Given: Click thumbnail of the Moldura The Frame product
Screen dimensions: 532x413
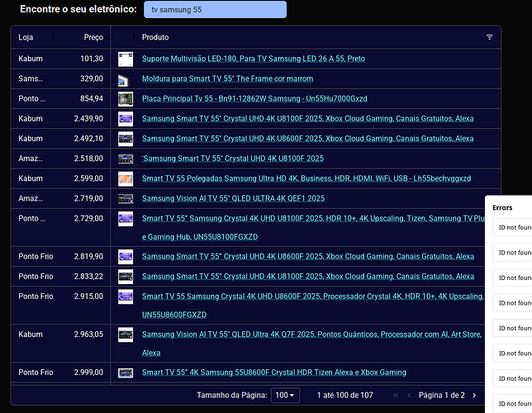Looking at the screenshot, I should pos(124,80).
